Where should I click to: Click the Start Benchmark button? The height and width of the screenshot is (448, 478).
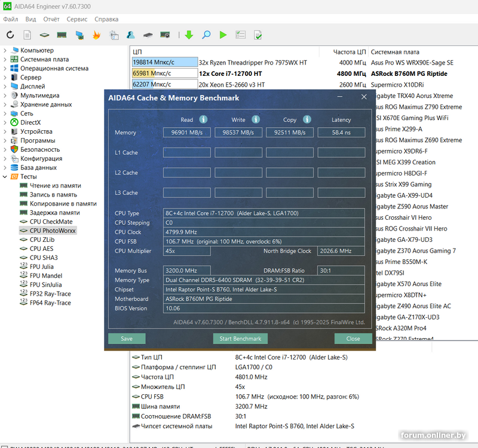240,339
